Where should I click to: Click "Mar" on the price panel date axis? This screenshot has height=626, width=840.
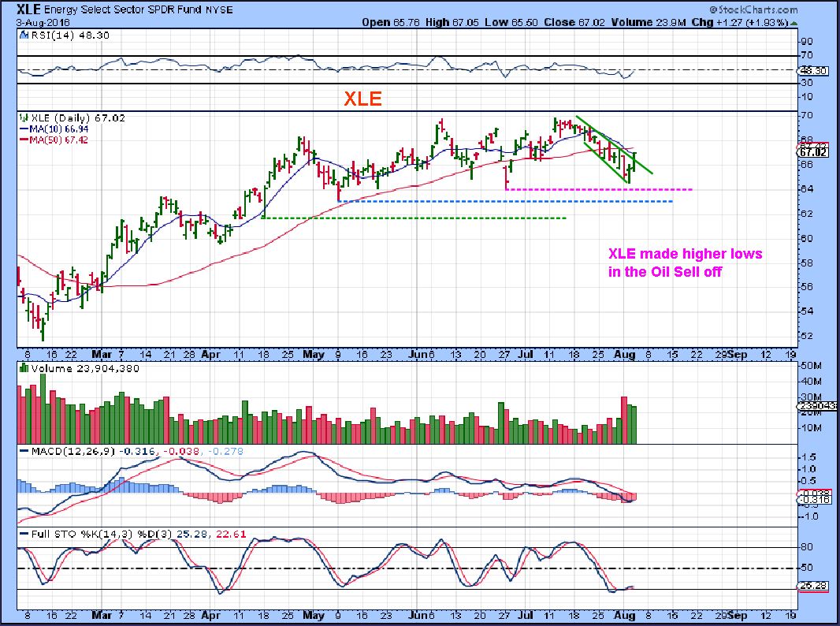[102, 355]
